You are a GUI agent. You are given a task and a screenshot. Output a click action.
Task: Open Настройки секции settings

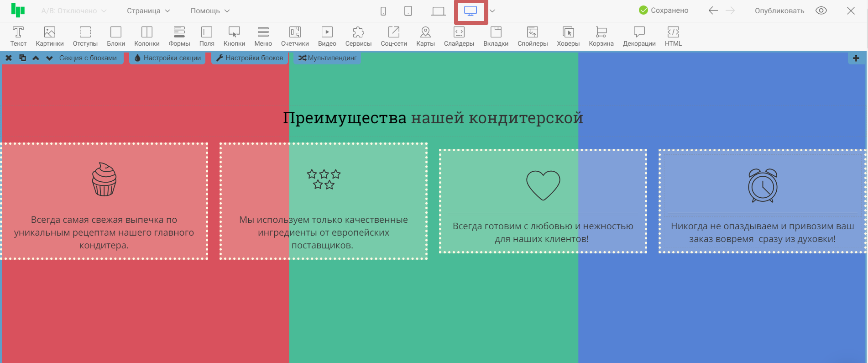coord(167,58)
